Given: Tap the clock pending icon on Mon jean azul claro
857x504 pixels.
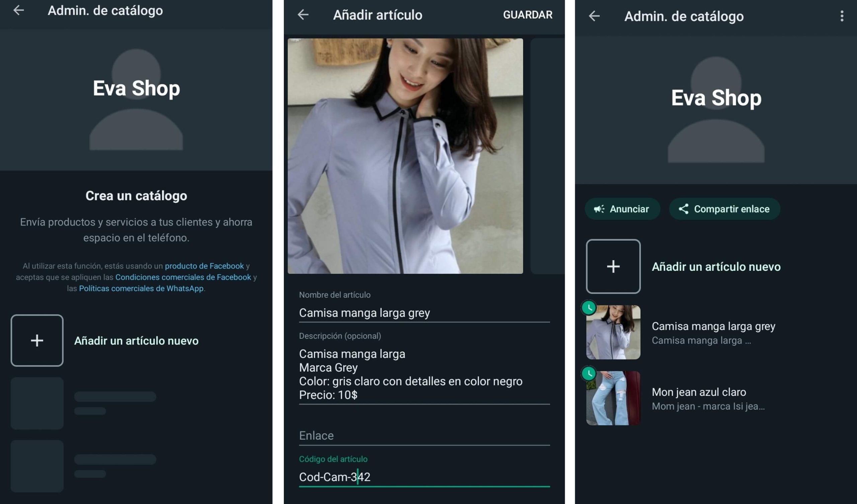Looking at the screenshot, I should pos(590,374).
